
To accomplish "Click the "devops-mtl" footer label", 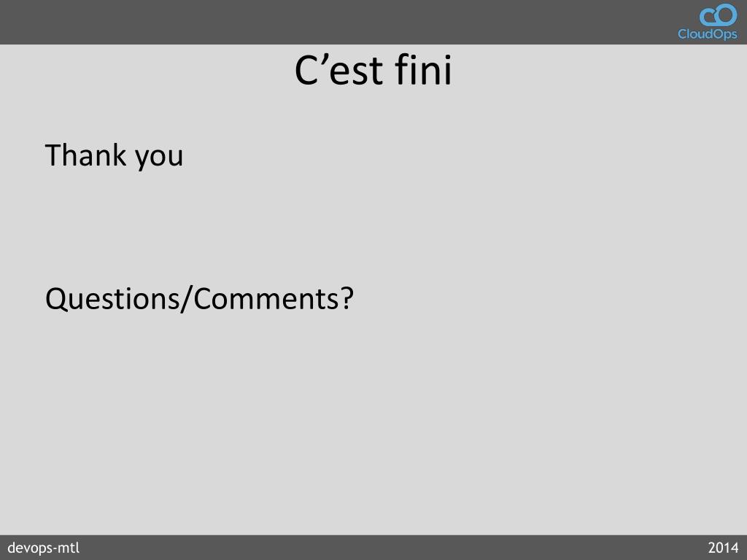I will pos(43,548).
